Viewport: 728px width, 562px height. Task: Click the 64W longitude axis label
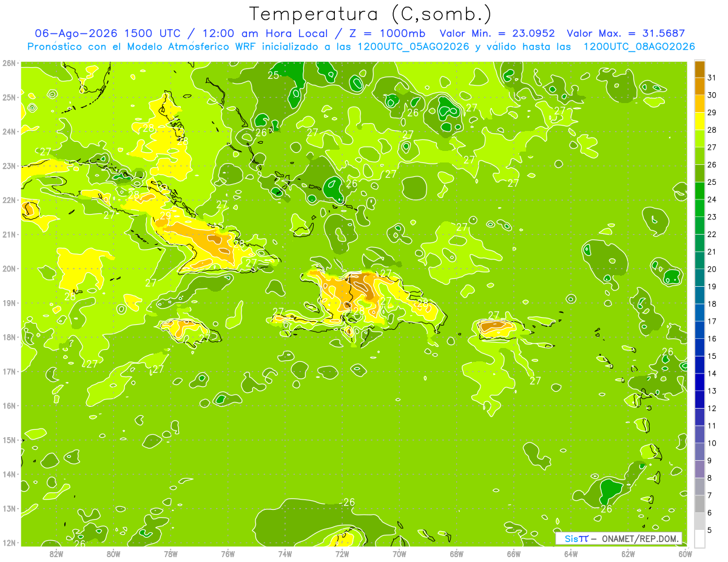pyautogui.click(x=571, y=554)
